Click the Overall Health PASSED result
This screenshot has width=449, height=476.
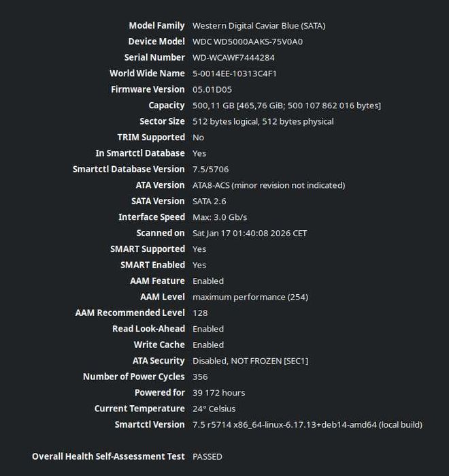point(207,456)
